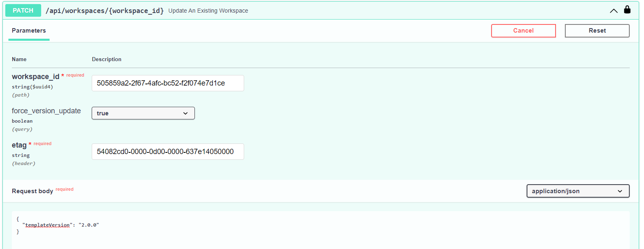Screen dimensions: 644x249
Task: Open the application/json content type dropdown
Action: (x=578, y=191)
